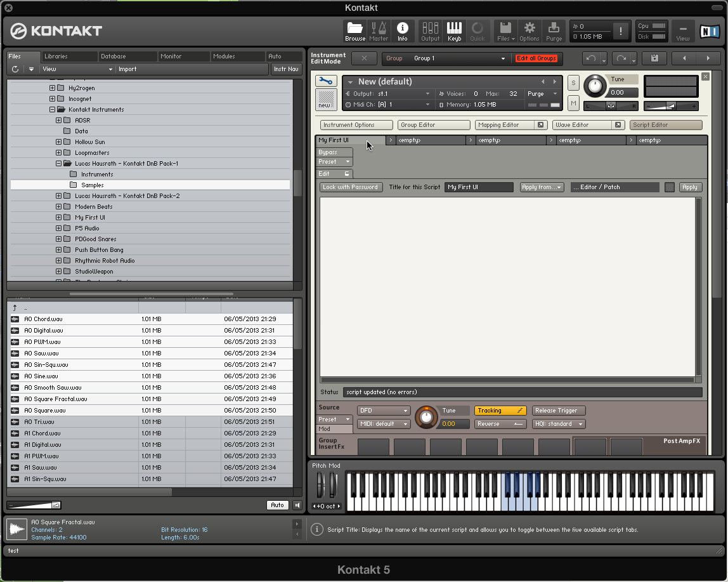Play sample with speaker preview icon
The image size is (728, 582).
point(297,505)
